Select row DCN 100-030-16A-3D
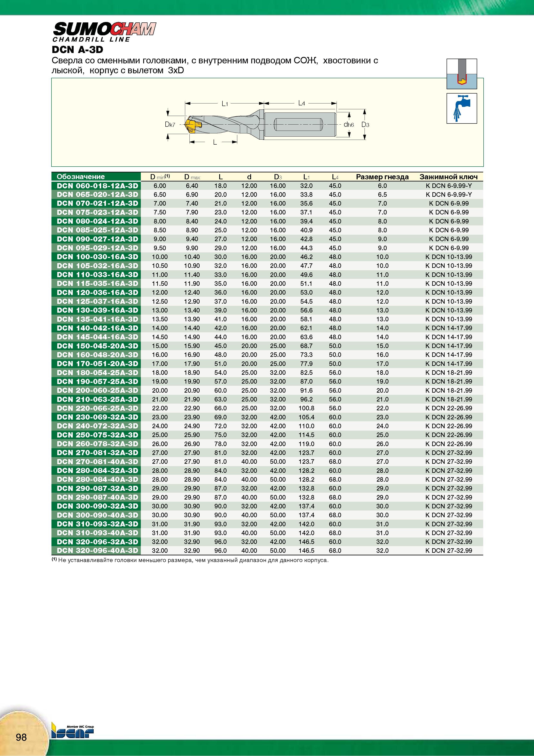The image size is (534, 756). (267, 257)
